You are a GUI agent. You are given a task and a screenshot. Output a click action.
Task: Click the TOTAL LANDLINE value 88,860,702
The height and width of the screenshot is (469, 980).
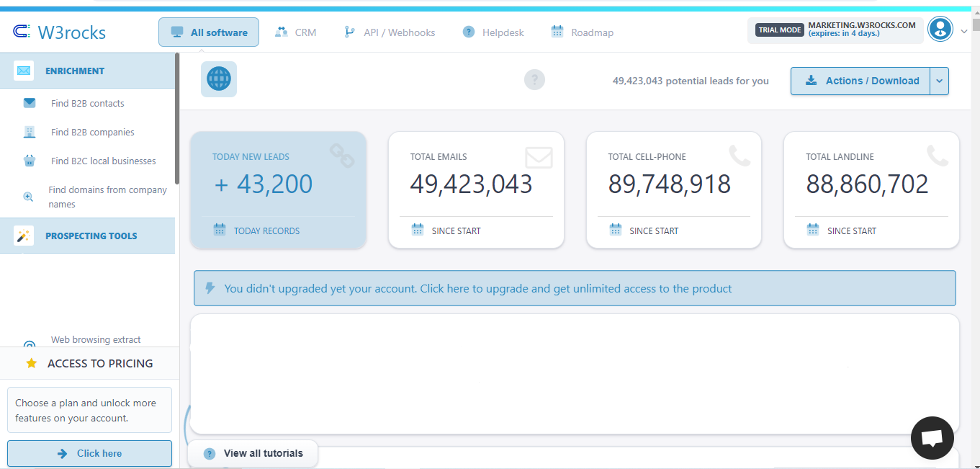868,184
